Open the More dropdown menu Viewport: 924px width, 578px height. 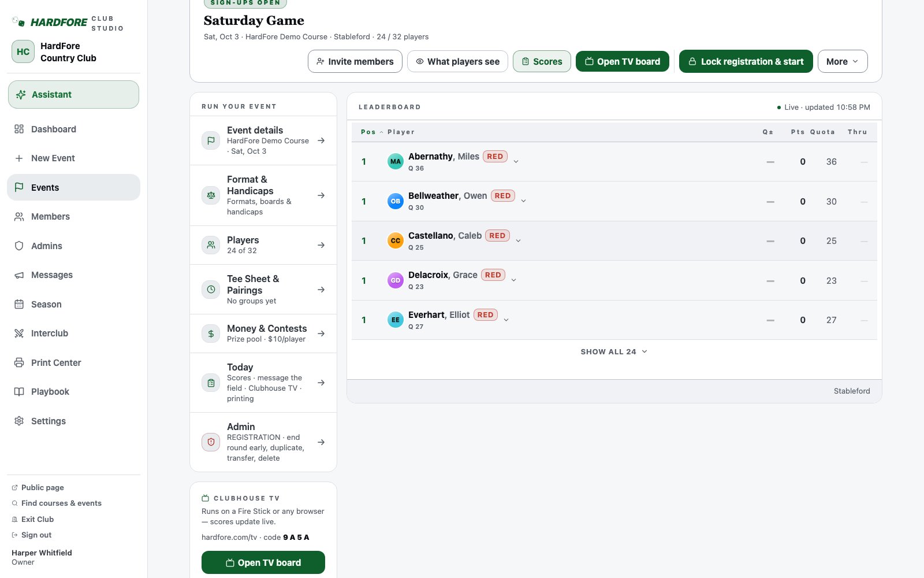coord(843,61)
